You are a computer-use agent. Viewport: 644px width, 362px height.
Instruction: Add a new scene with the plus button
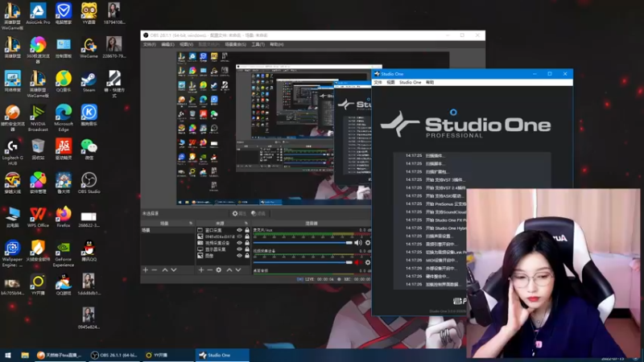click(x=145, y=270)
